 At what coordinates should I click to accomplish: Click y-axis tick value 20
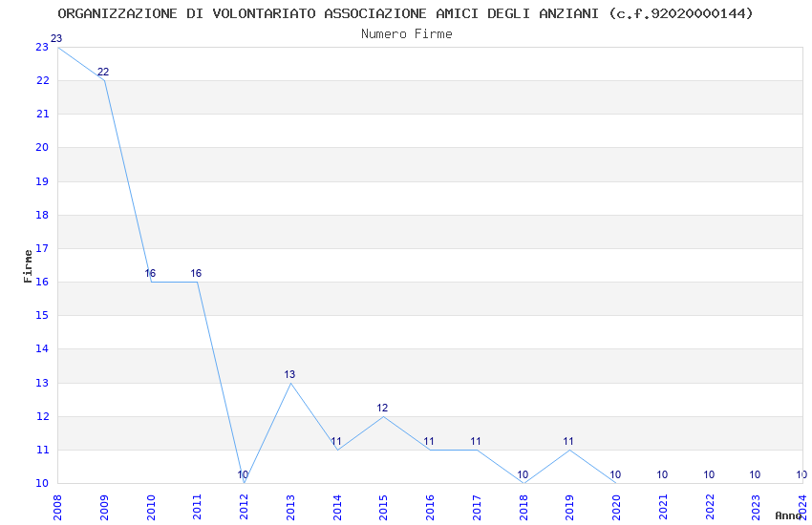pos(42,147)
